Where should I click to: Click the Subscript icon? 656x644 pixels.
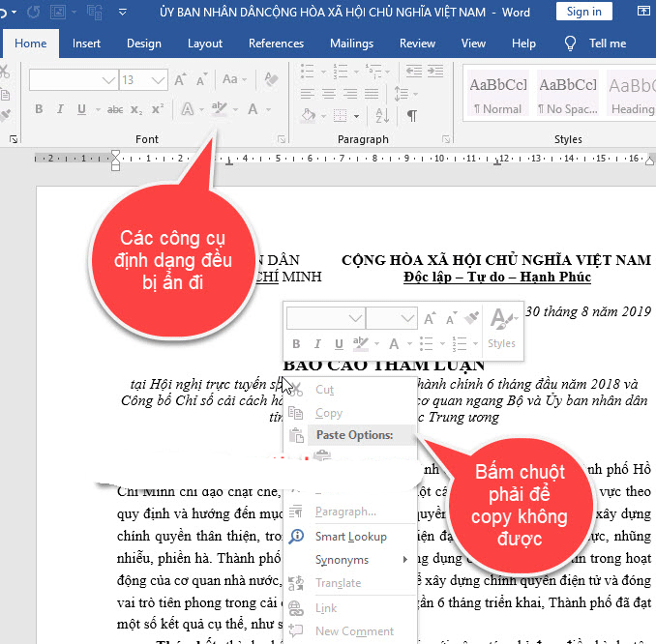click(136, 109)
